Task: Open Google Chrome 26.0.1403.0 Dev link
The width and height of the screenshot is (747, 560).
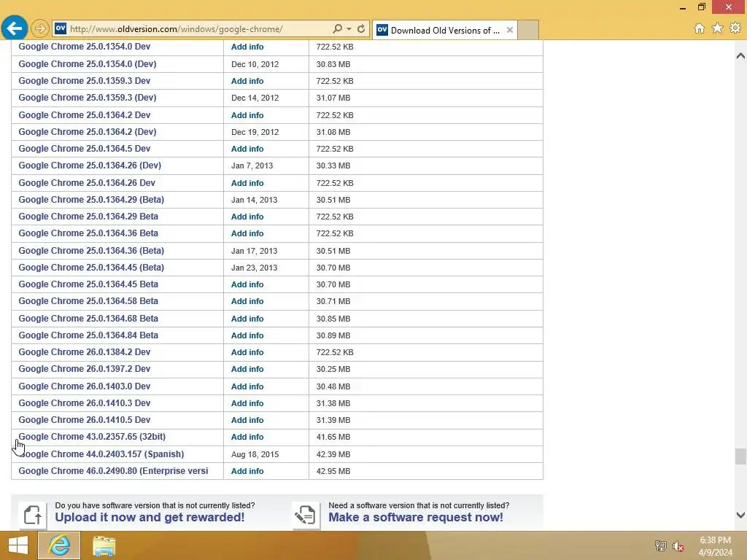Action: [x=85, y=386]
